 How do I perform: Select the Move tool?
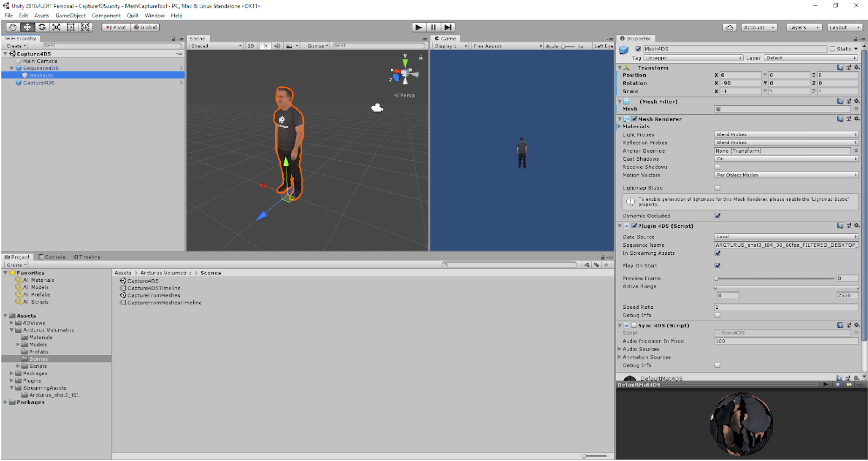(x=27, y=27)
